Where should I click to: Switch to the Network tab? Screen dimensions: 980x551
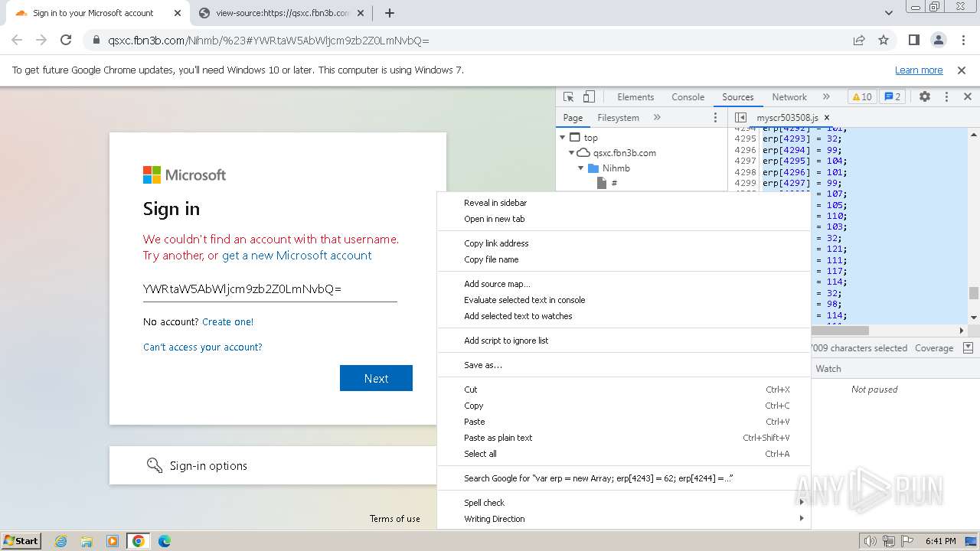coord(789,97)
